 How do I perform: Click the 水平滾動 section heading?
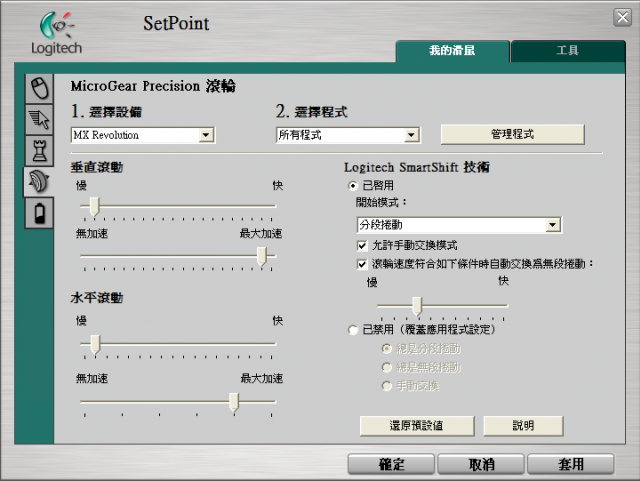point(97,298)
